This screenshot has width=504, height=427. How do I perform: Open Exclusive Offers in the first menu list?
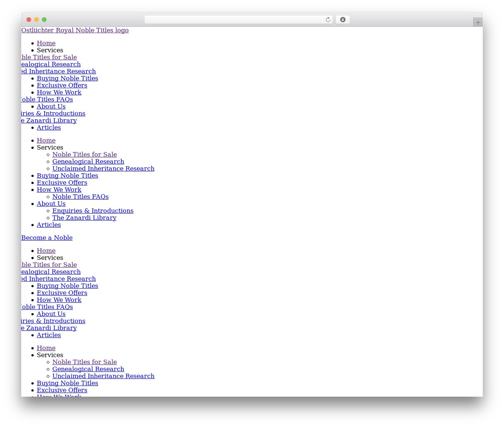[x=62, y=85]
